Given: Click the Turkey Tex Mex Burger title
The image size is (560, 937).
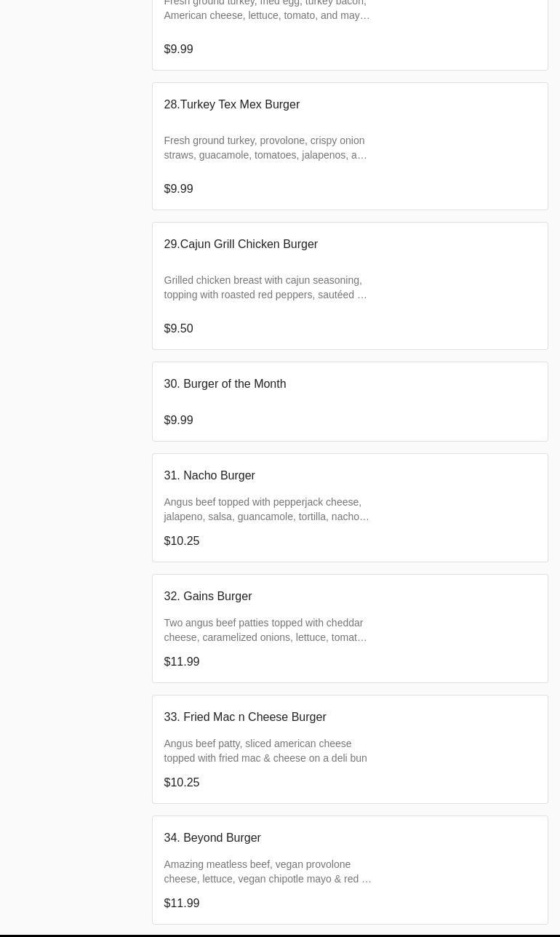Looking at the screenshot, I should pyautogui.click(x=231, y=105).
